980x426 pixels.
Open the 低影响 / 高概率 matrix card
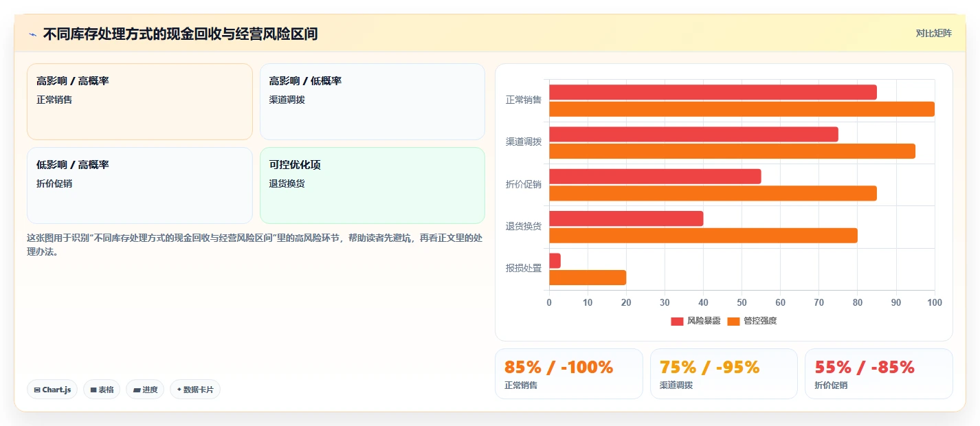click(x=140, y=186)
